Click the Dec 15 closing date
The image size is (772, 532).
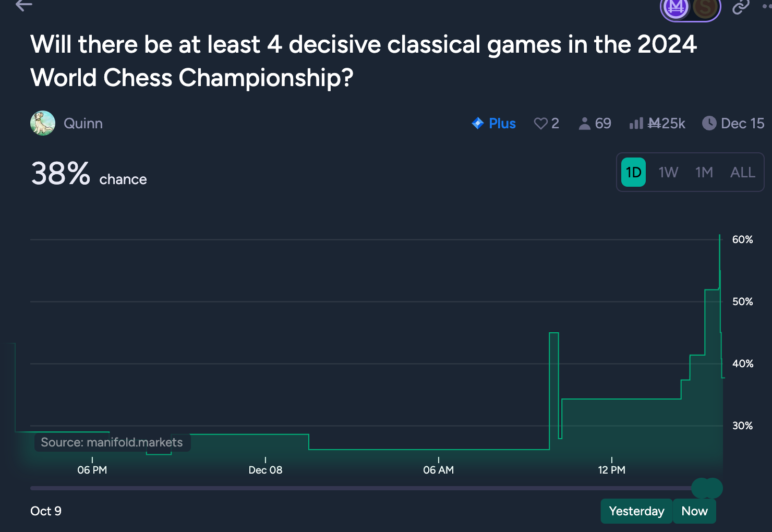point(742,124)
